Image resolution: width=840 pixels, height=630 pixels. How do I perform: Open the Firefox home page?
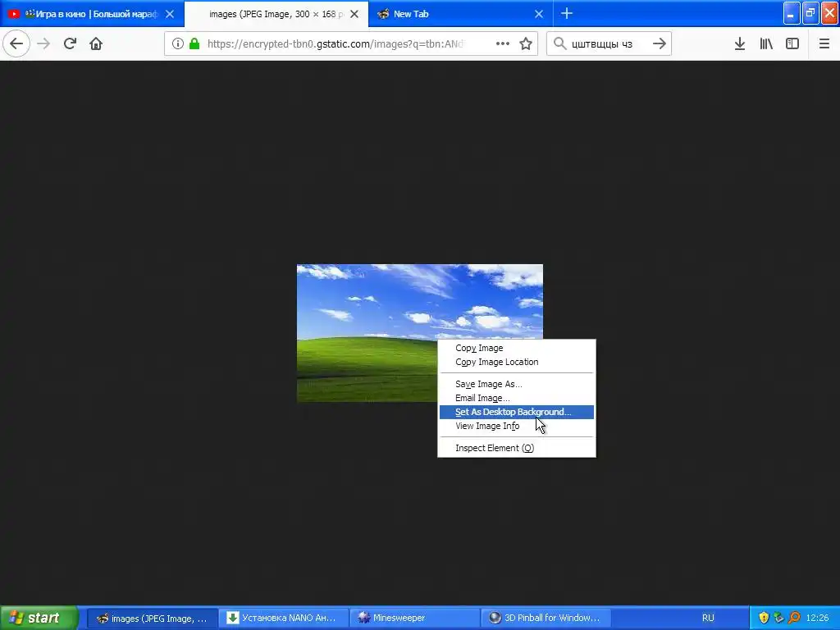[x=96, y=43]
